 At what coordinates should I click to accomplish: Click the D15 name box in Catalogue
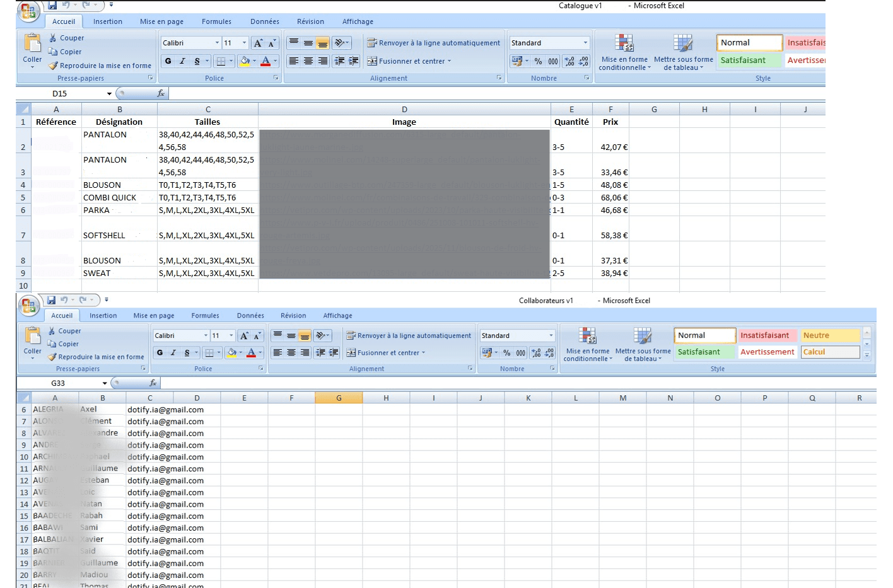pyautogui.click(x=60, y=93)
